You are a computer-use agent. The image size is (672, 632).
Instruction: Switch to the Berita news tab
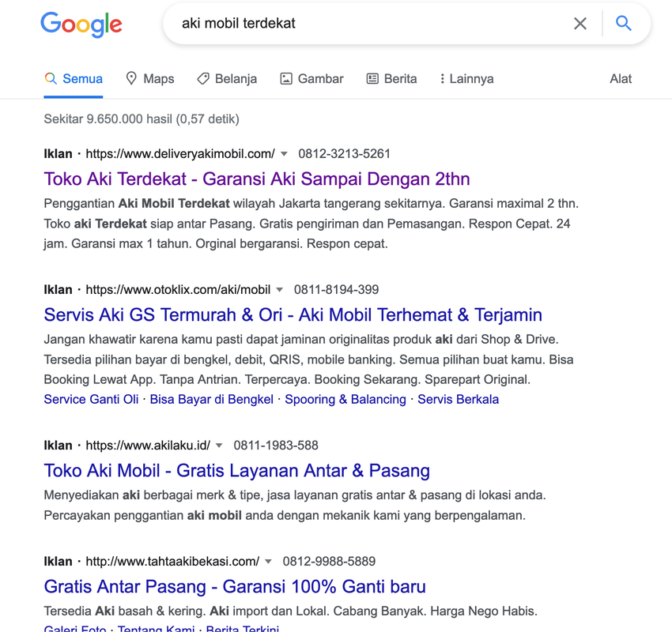click(391, 79)
